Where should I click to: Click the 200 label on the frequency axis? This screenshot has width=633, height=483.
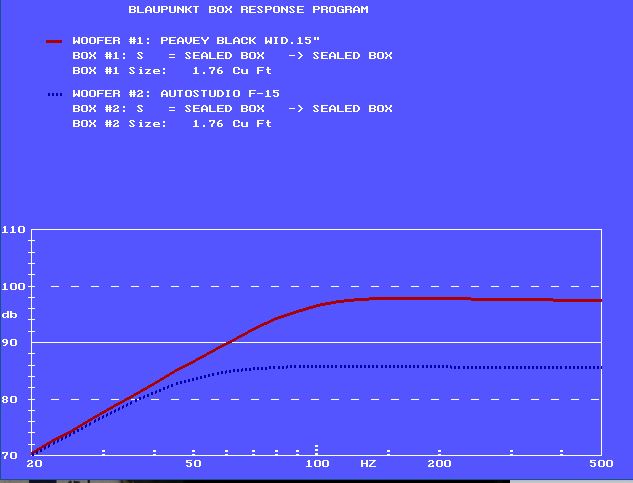(x=440, y=463)
